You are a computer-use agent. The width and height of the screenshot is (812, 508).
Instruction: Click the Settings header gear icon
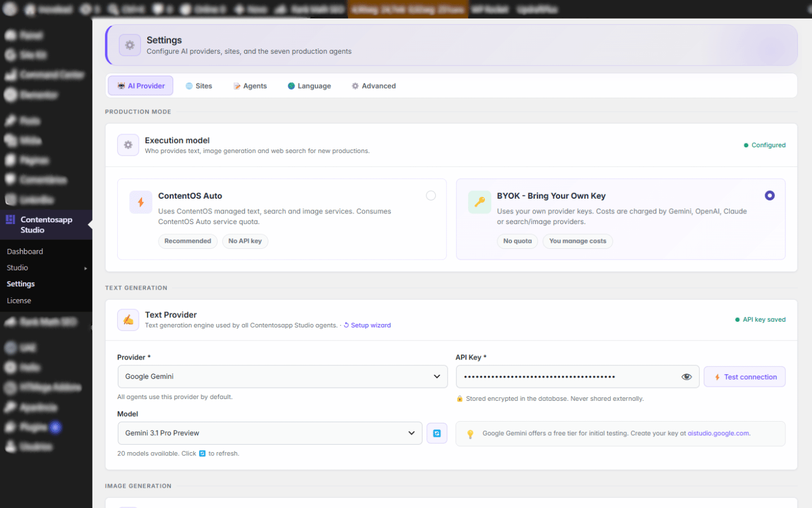pos(130,45)
